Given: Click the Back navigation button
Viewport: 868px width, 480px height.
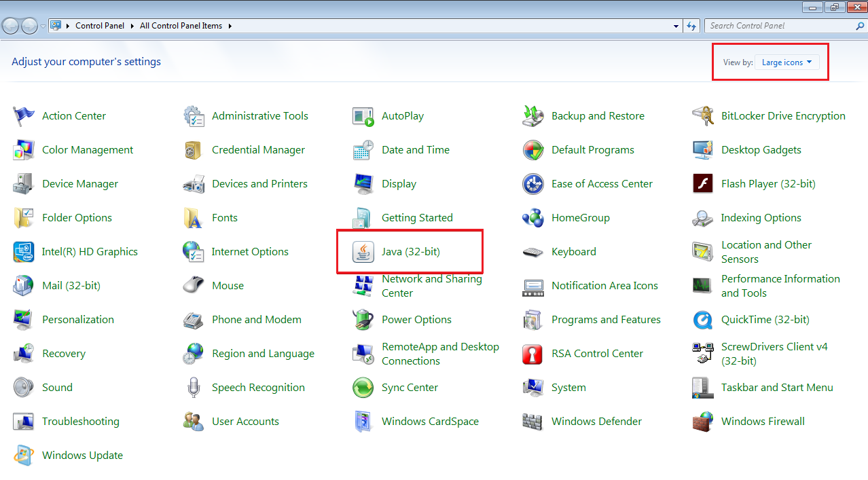Looking at the screenshot, I should coord(12,26).
